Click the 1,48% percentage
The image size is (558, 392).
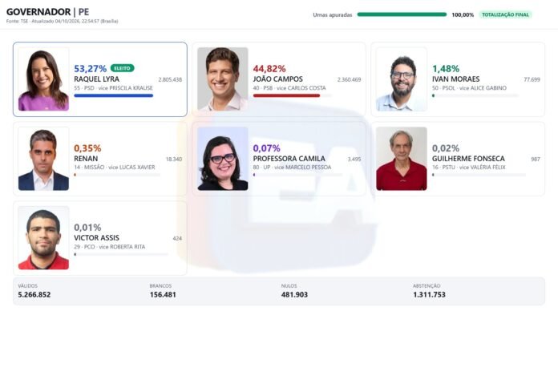tap(446, 68)
